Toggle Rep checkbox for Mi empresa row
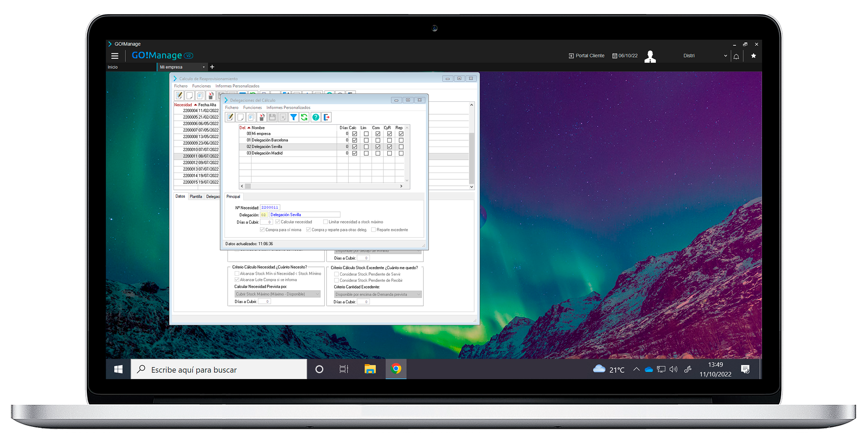 [x=401, y=134]
